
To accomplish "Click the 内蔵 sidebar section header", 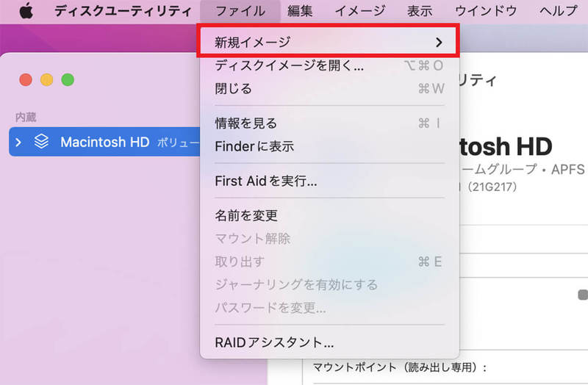I will (26, 118).
